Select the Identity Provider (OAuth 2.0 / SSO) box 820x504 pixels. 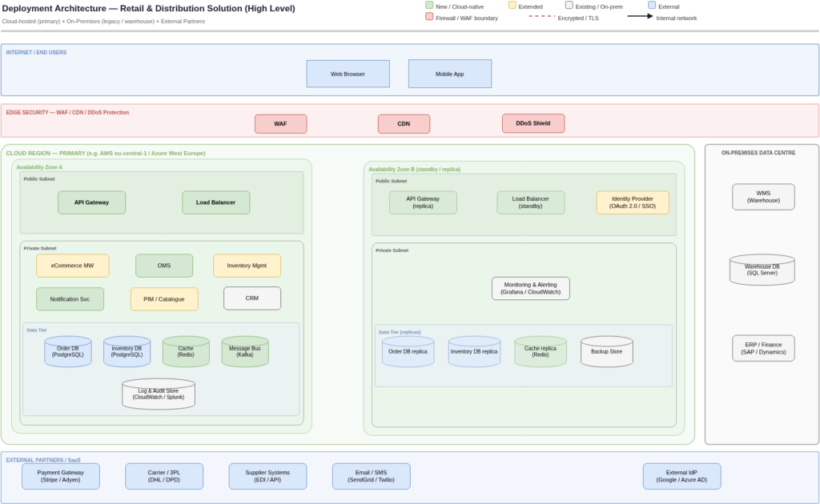[633, 202]
